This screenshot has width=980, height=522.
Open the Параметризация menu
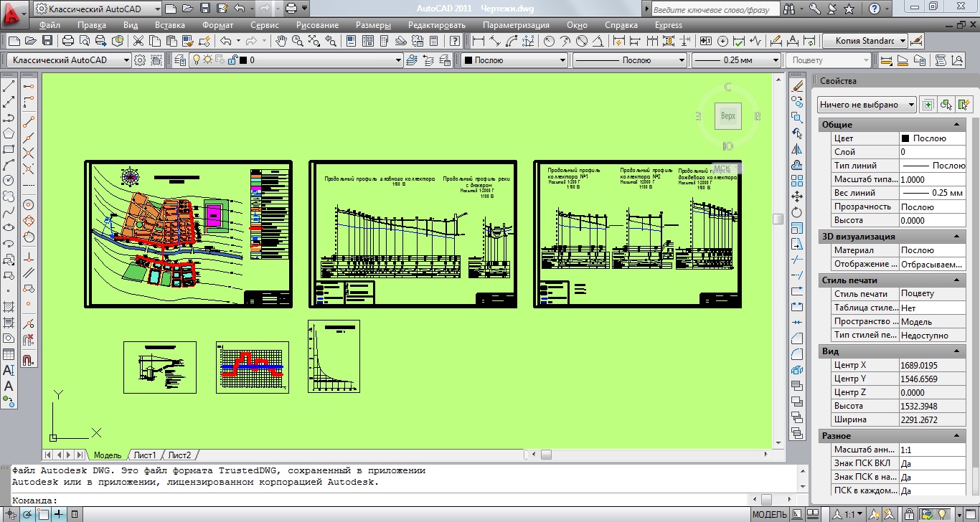pos(516,25)
